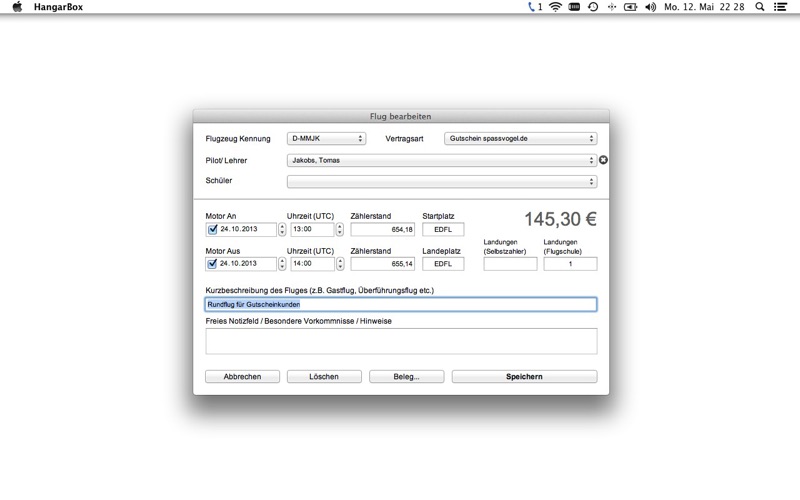The height and width of the screenshot is (500, 800).
Task: Click the Schüler label
Action: coord(218,181)
